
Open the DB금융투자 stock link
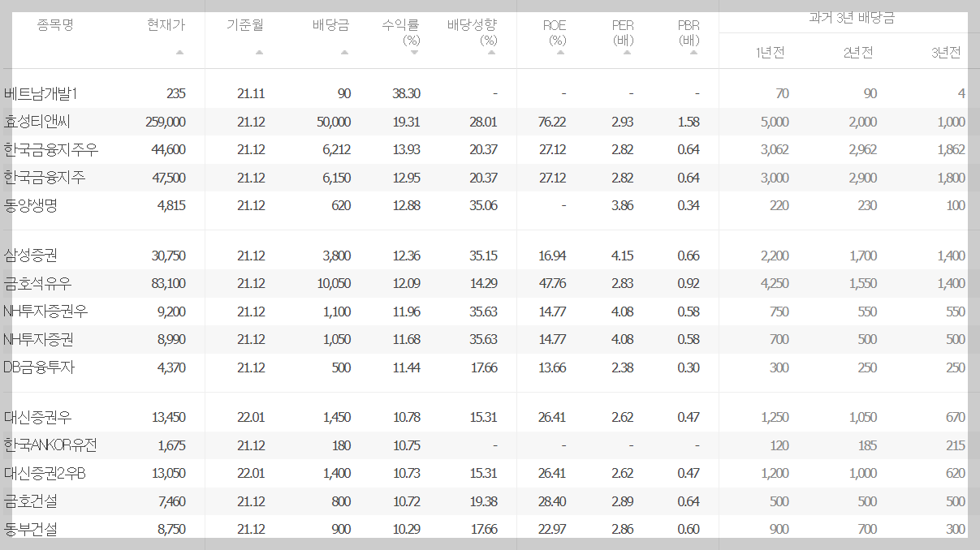coord(39,368)
